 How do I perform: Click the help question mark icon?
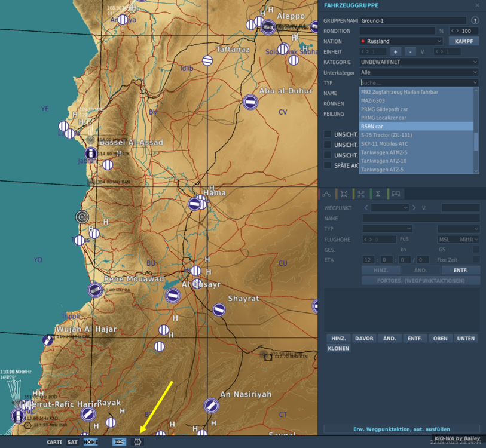(x=475, y=20)
